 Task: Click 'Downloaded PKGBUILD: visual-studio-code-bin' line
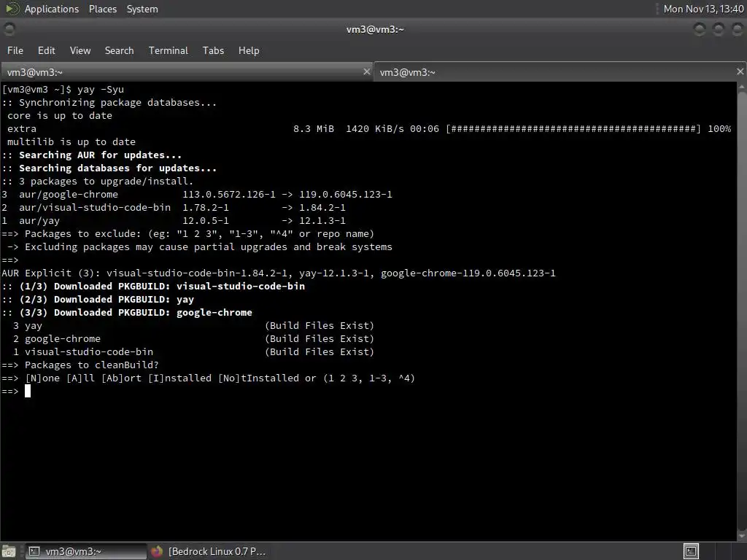pyautogui.click(x=153, y=286)
